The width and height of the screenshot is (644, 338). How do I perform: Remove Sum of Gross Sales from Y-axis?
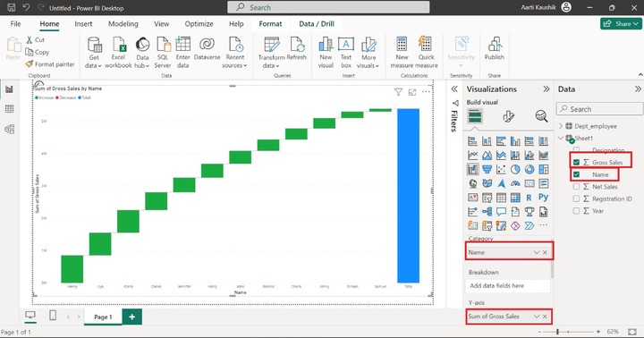coord(545,317)
